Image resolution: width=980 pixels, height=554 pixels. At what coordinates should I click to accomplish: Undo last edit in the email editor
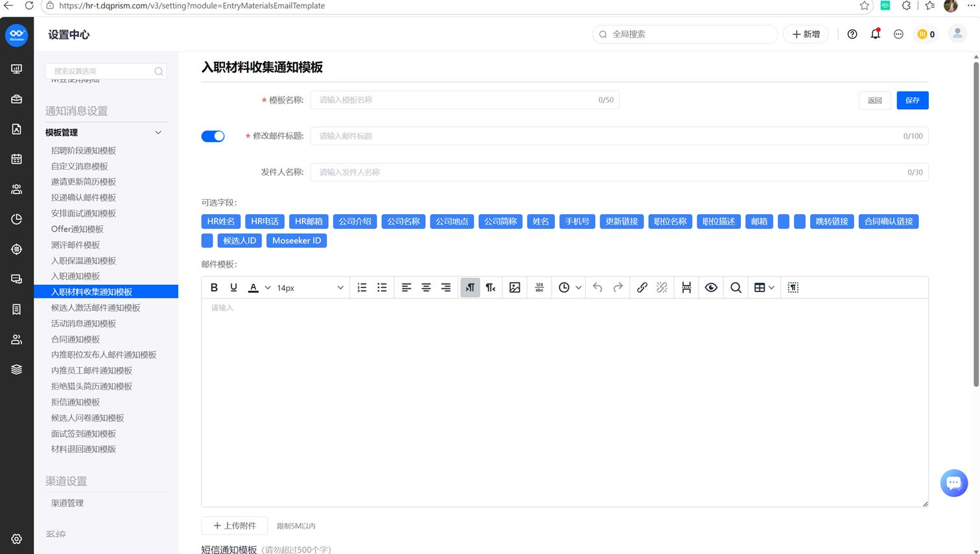(x=598, y=287)
